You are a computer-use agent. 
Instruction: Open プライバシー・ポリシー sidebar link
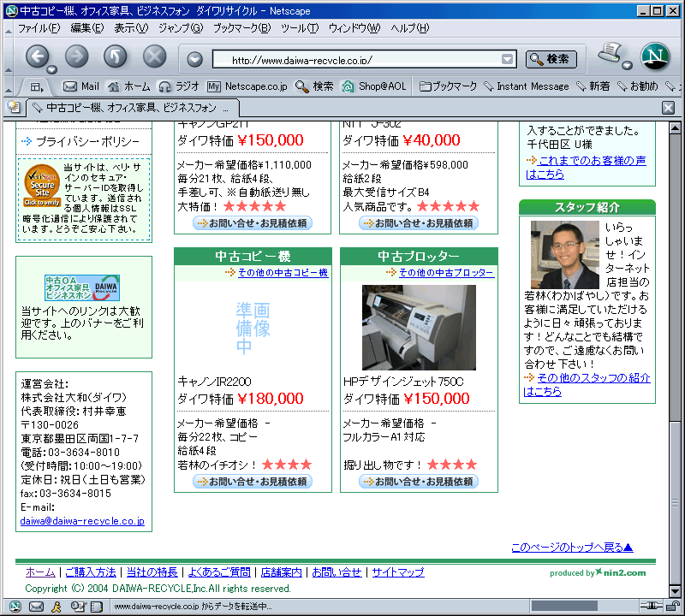(87, 141)
